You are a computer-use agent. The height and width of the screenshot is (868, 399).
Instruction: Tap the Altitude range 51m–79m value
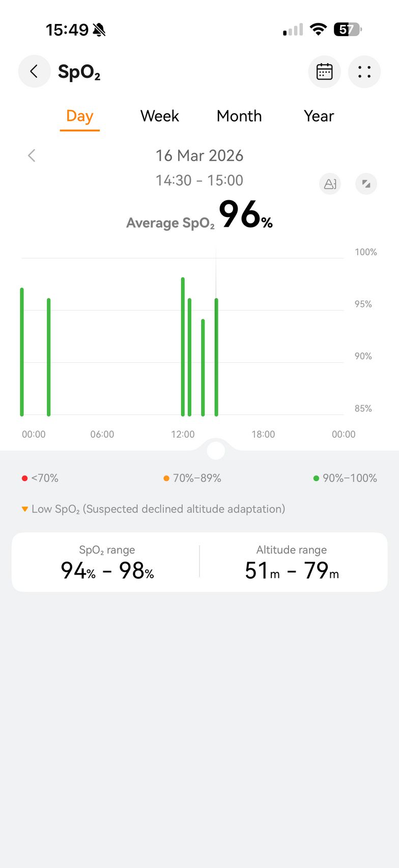point(292,570)
